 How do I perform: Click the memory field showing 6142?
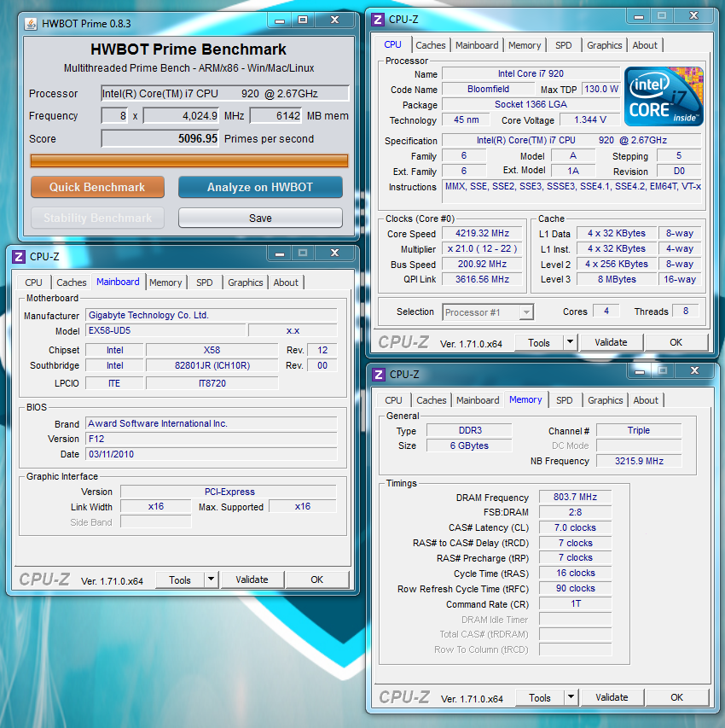tap(275, 115)
